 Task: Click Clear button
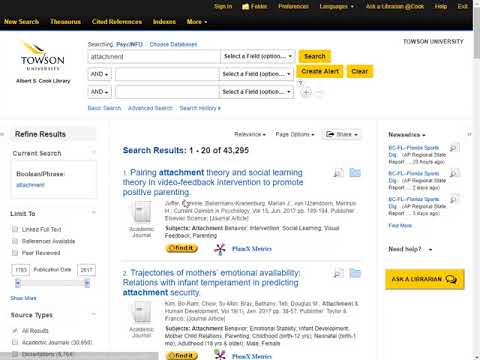click(360, 71)
